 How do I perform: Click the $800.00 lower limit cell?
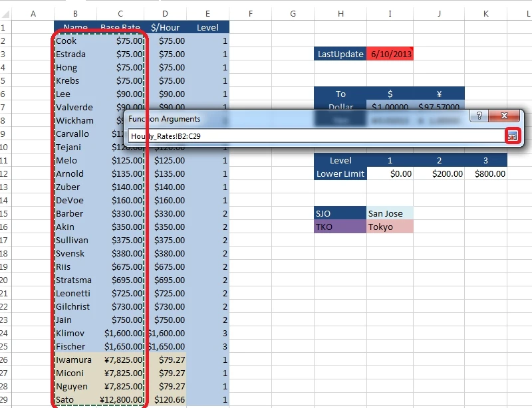click(x=487, y=173)
